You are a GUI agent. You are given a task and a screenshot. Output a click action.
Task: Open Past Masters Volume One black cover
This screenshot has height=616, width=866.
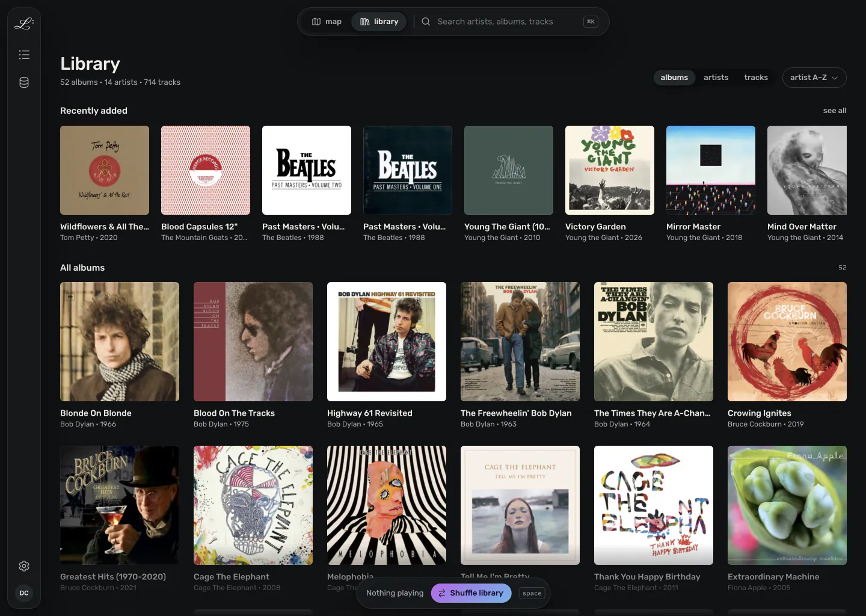point(408,170)
